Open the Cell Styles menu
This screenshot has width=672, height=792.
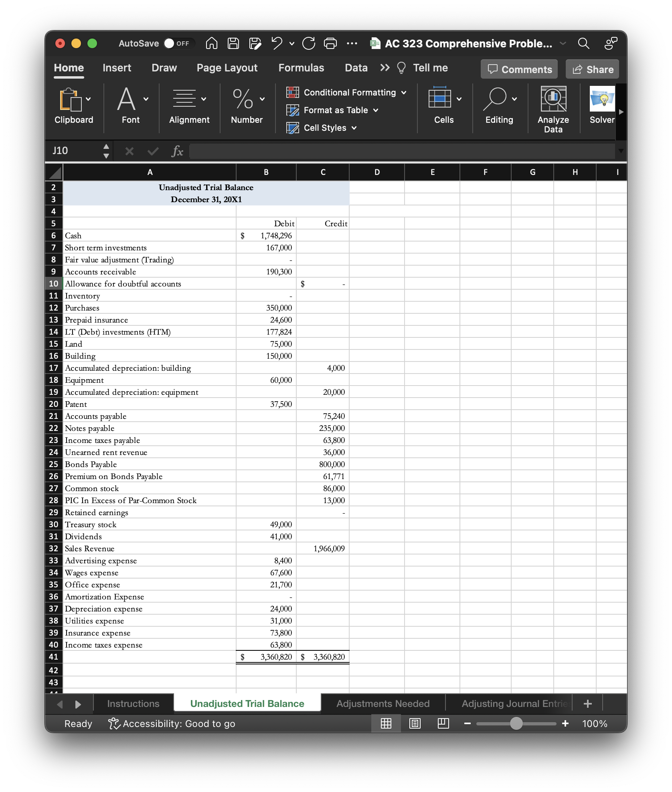(322, 128)
